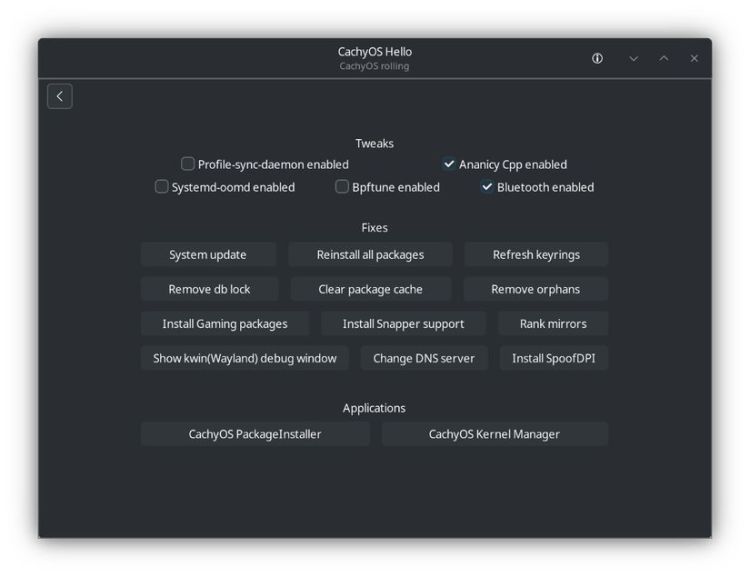
Task: Disable the Ananicy Cpp checkbox
Action: click(449, 164)
